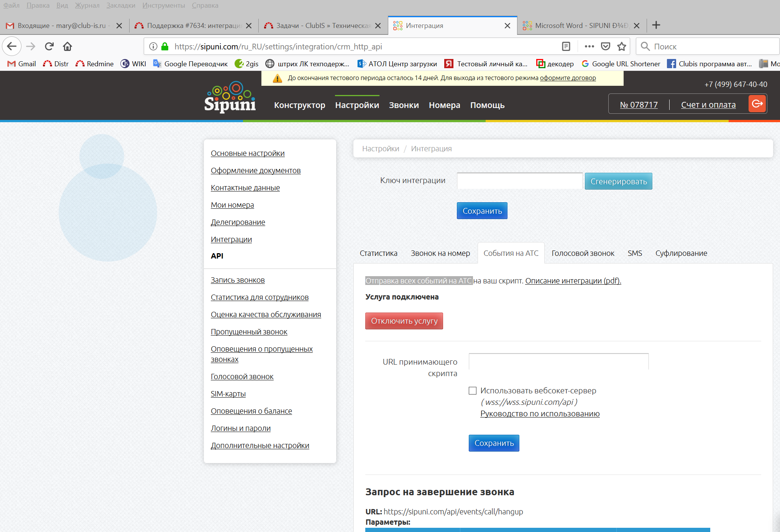Viewport: 780px width, 532px height.
Task: Open Основные настройки in sidebar
Action: pyautogui.click(x=248, y=153)
